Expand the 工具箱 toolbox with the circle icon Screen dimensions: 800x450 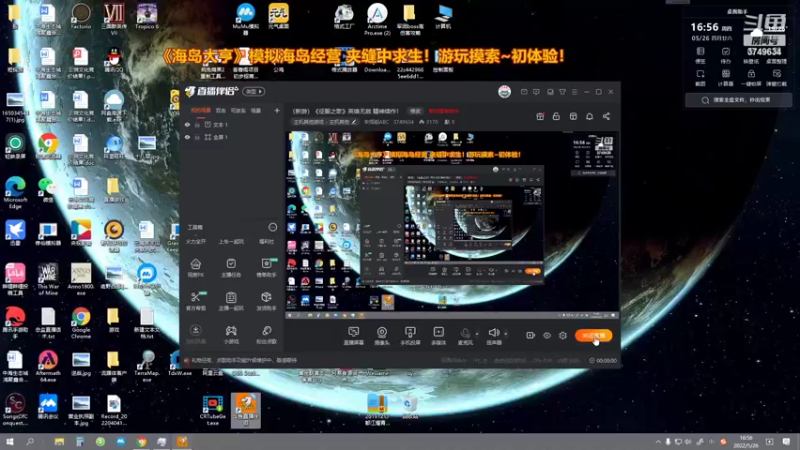coord(272,227)
